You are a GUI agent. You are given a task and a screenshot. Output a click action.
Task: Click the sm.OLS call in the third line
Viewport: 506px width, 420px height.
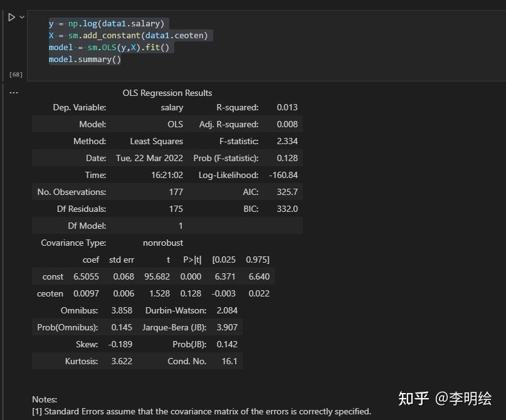click(102, 47)
